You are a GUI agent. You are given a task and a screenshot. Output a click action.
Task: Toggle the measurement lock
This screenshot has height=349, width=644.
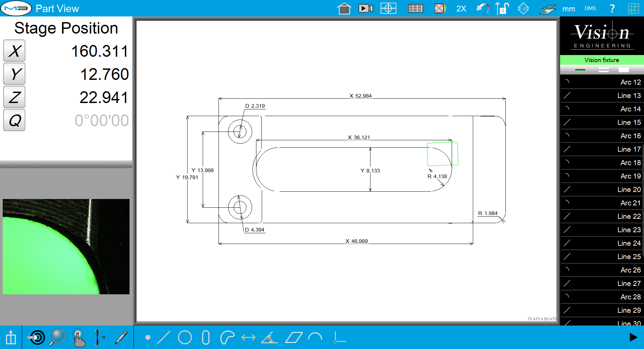point(501,8)
